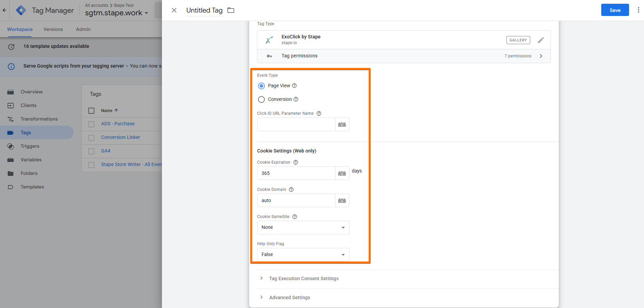
Task: Open help for Page View option
Action: [x=294, y=86]
